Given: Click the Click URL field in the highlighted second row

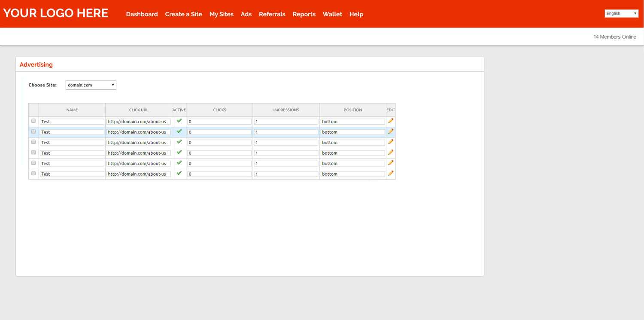Looking at the screenshot, I should (139, 132).
